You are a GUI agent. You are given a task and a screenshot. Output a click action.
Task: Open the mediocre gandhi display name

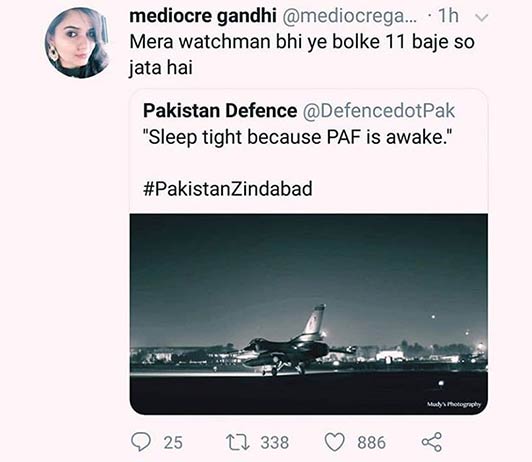pyautogui.click(x=203, y=16)
